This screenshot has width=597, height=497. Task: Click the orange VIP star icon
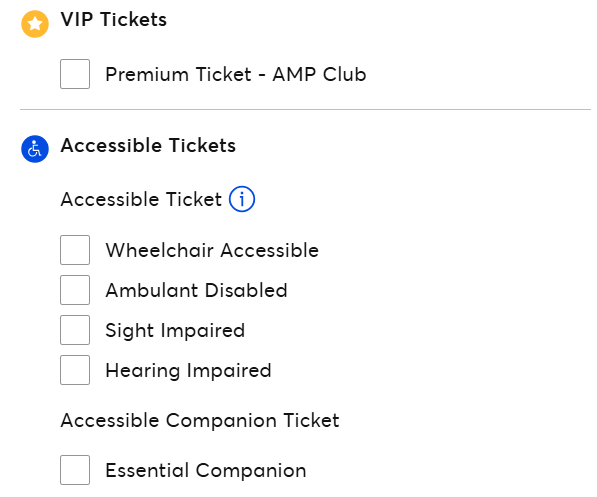pos(35,24)
